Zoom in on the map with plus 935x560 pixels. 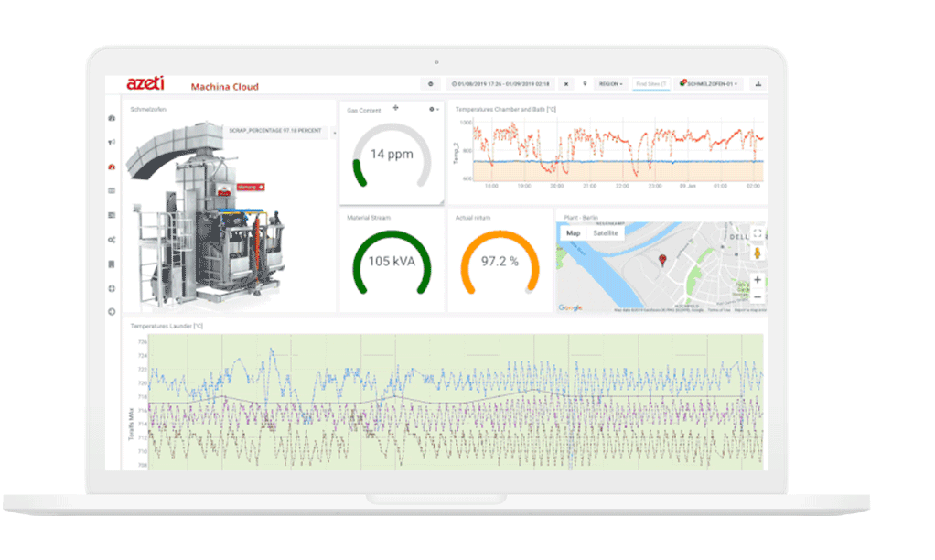(757, 280)
